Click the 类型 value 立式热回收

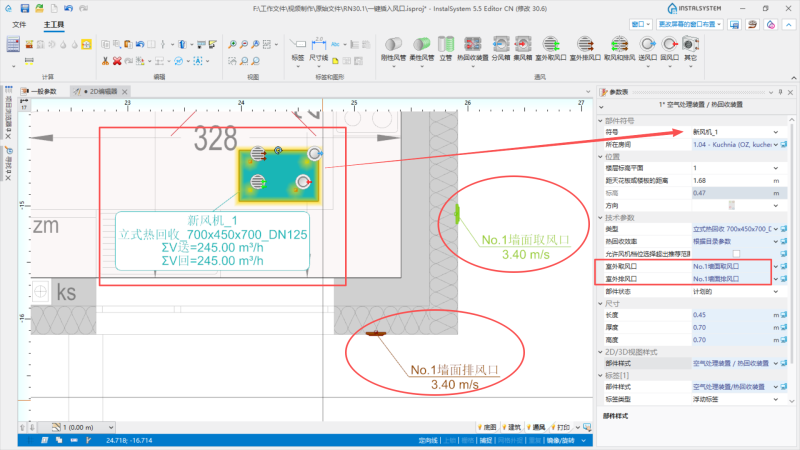732,229
